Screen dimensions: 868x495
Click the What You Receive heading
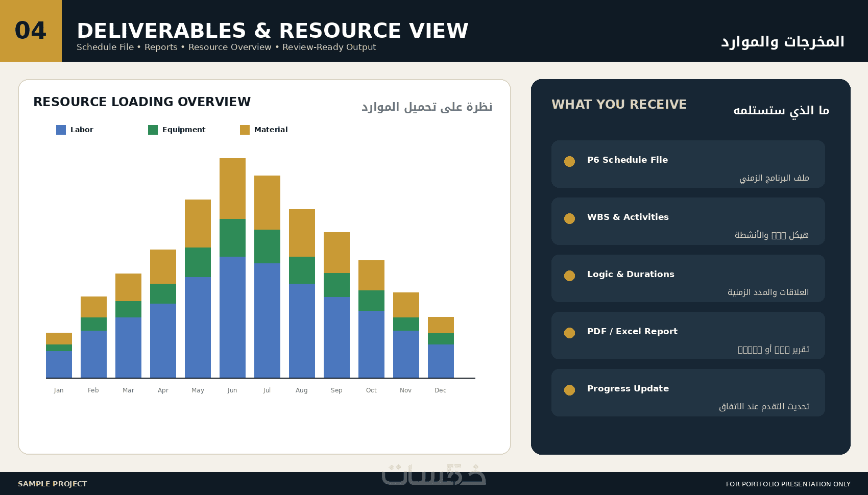coord(619,105)
